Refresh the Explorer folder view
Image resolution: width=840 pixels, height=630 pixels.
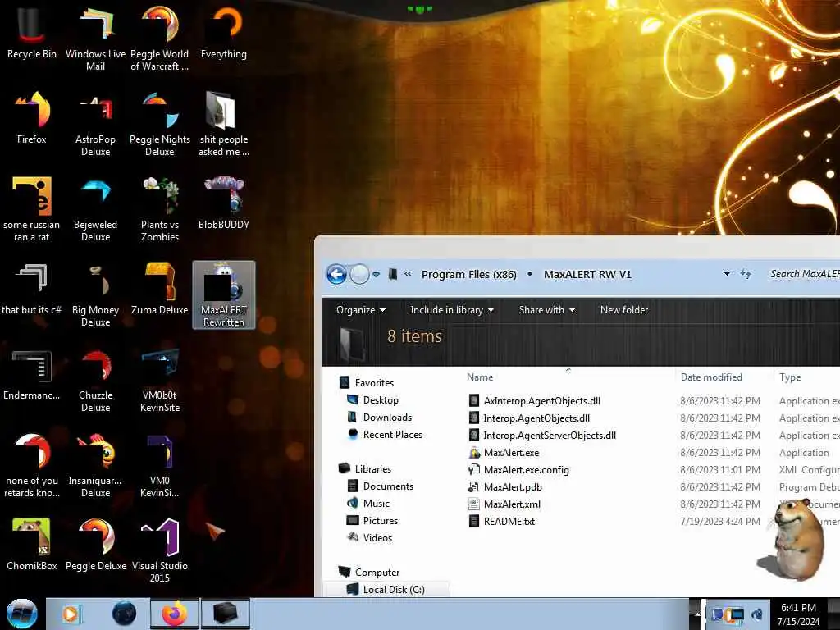coord(746,274)
